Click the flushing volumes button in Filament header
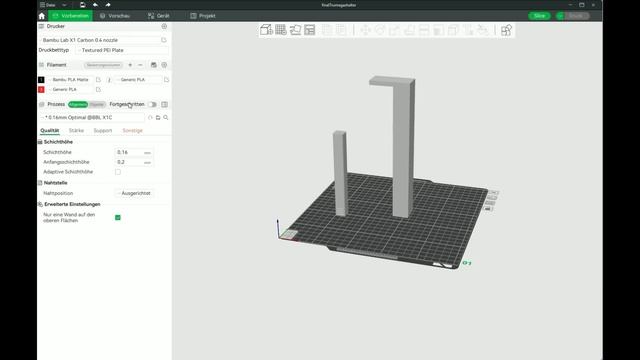Image resolution: width=640 pixels, height=360 pixels. point(104,65)
